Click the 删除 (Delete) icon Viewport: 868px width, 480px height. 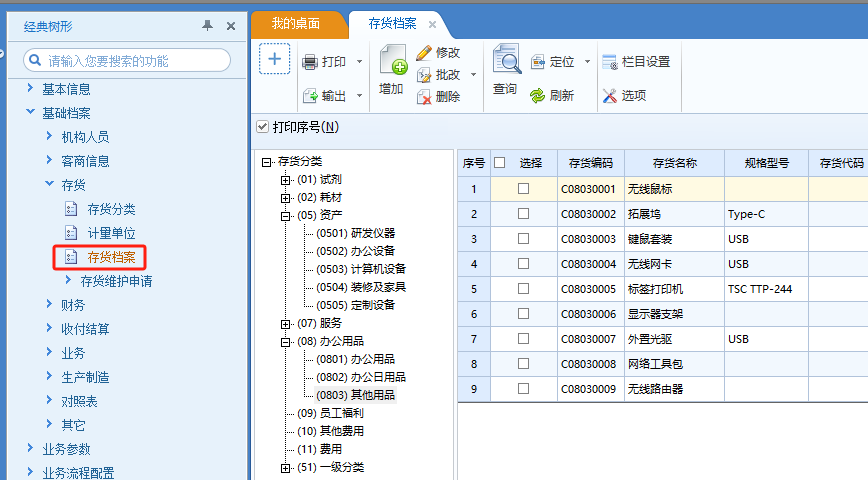click(424, 97)
